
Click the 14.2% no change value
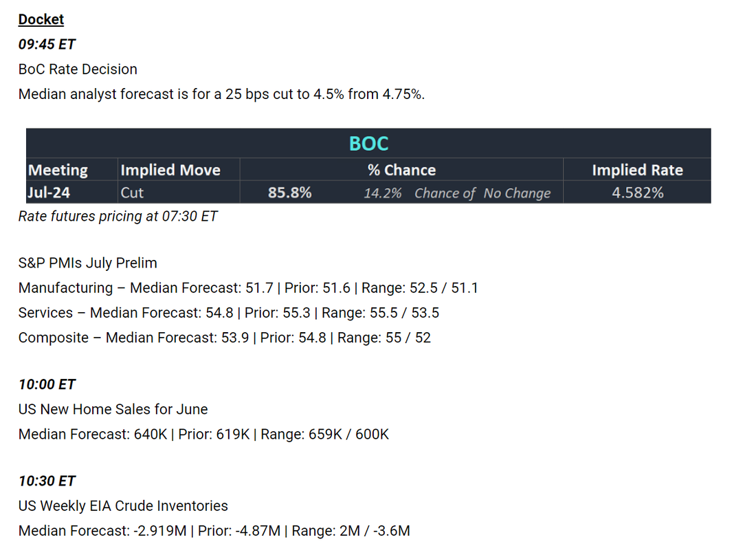click(382, 193)
